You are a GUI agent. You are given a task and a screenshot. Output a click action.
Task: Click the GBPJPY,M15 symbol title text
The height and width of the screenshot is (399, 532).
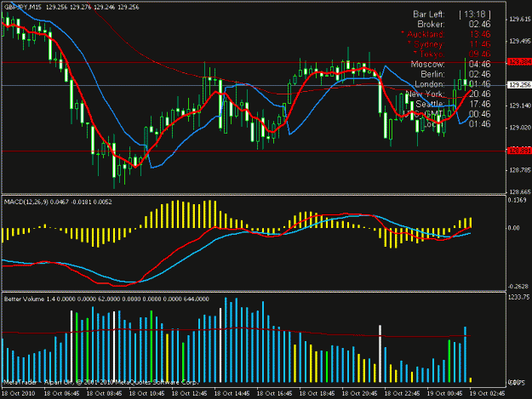pyautogui.click(x=22, y=7)
